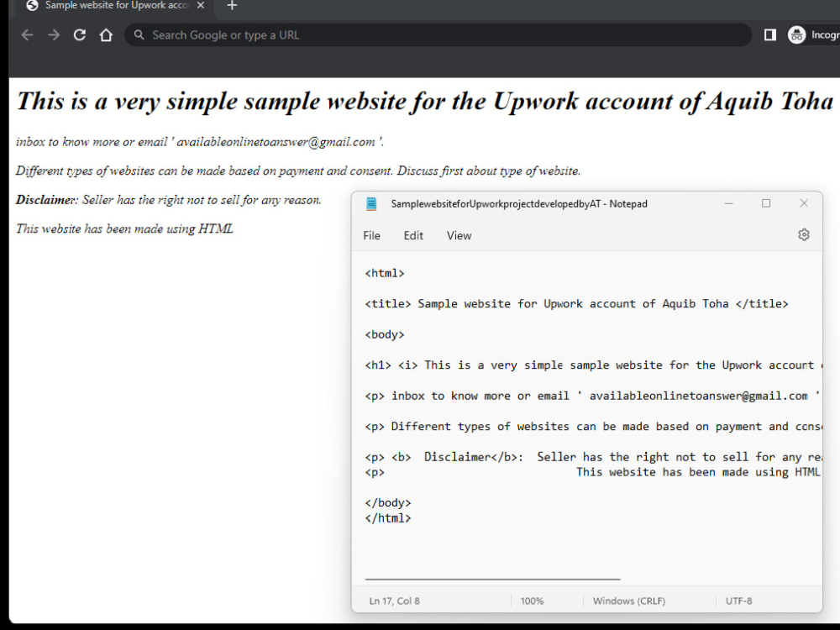Click the bold Disclaimer word on webpage

pos(46,200)
